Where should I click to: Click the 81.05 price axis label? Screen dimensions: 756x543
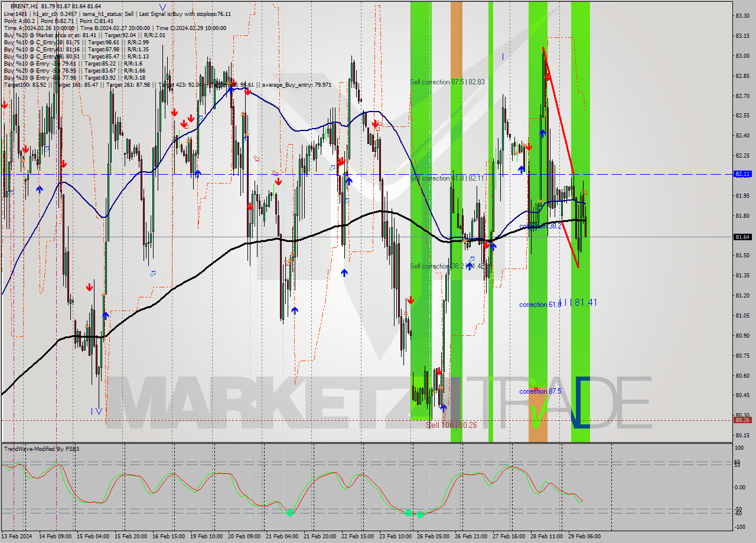coord(743,315)
